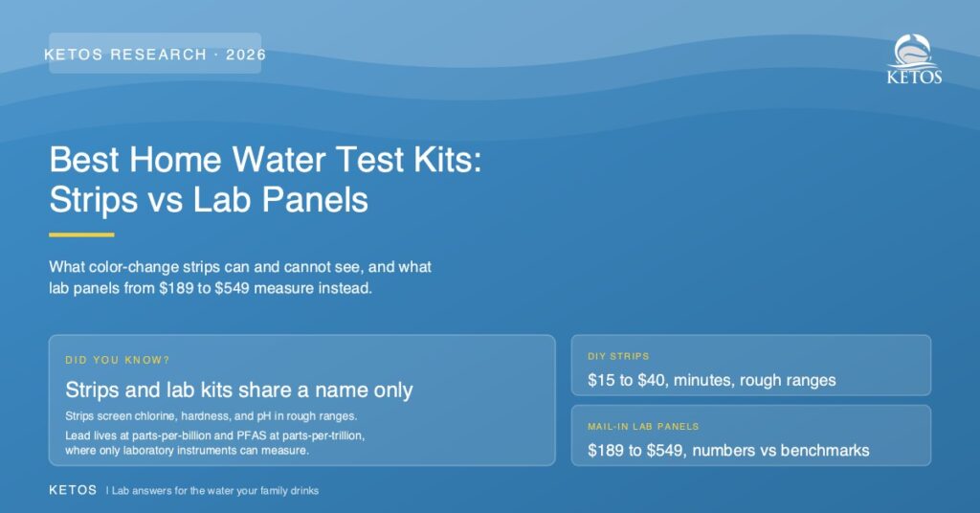Viewport: 980px width, 513px height.
Task: Select Strips and lab kits share a name only
Action: click(x=238, y=390)
